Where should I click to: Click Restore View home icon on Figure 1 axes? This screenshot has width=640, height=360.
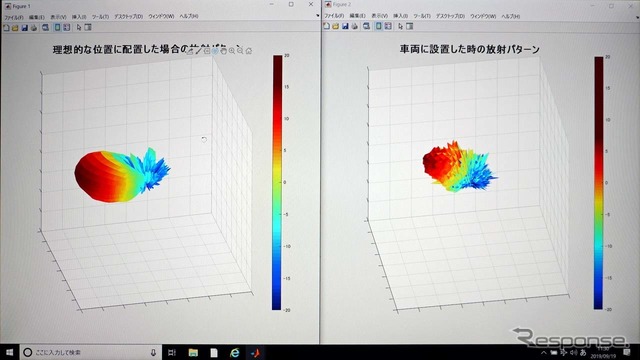(249, 51)
